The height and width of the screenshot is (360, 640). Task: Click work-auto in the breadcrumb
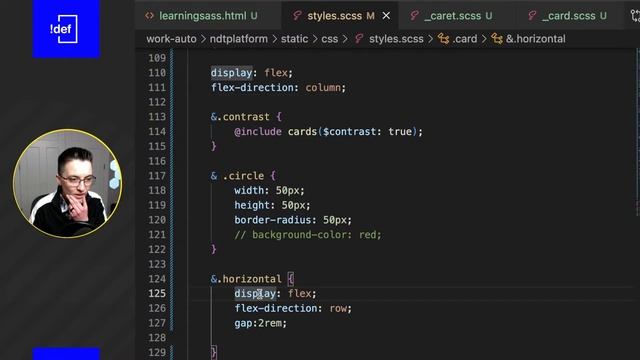pyautogui.click(x=171, y=39)
